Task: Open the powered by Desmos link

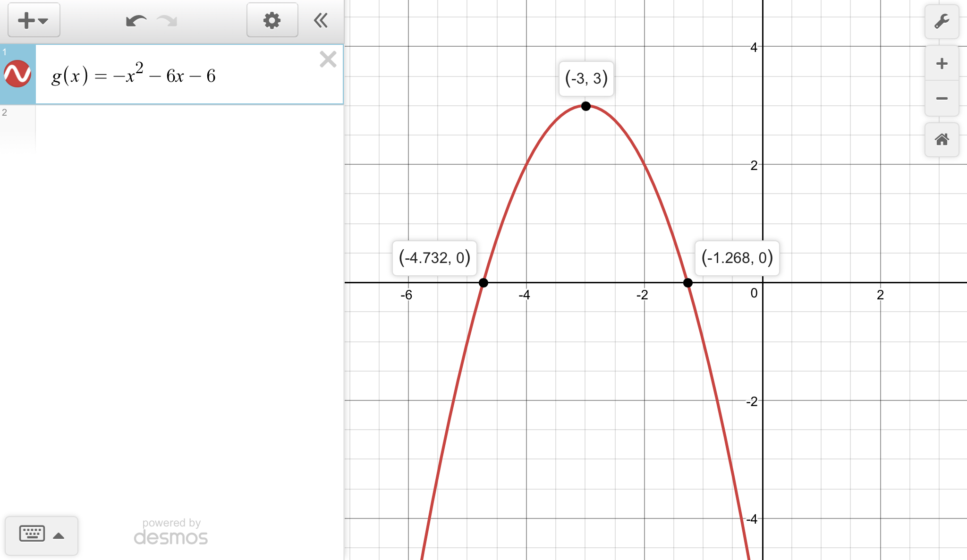Action: click(x=171, y=532)
